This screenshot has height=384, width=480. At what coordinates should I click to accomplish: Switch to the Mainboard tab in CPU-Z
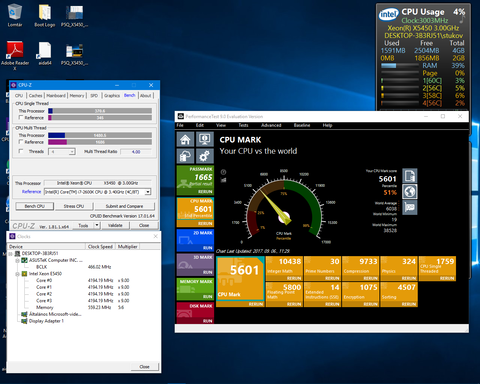(x=56, y=96)
